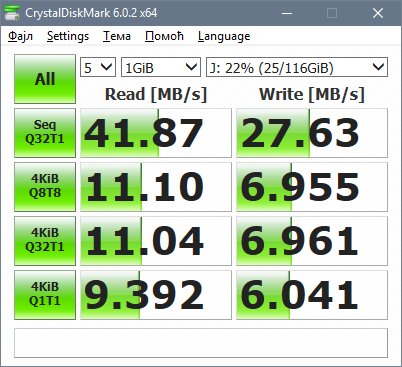Click the Read [MB/s] column header
Image resolution: width=402 pixels, height=367 pixels.
156,94
